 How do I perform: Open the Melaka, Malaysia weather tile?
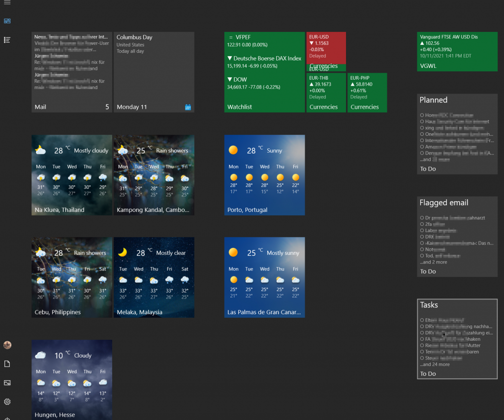(x=154, y=277)
